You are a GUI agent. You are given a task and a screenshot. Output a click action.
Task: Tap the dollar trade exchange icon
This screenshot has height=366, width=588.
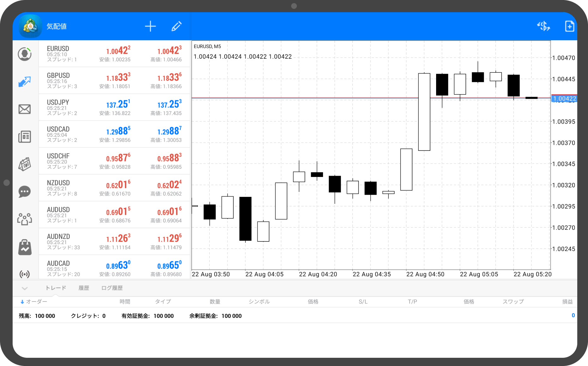pos(543,26)
